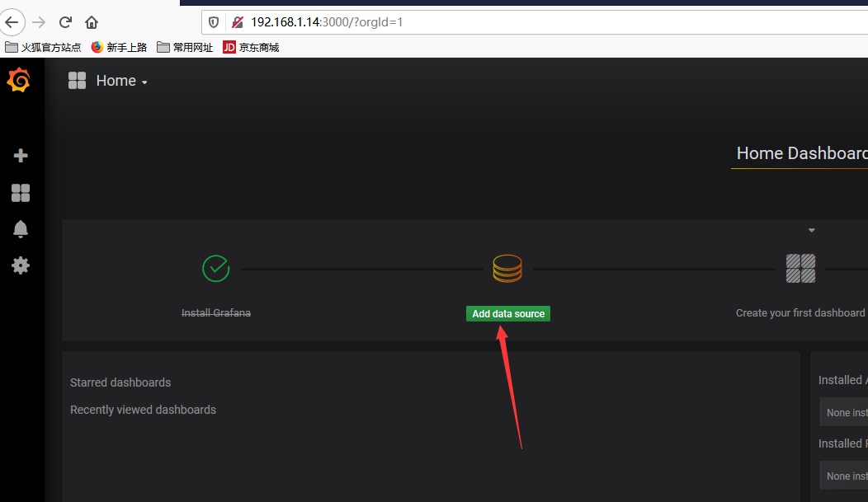Click the orange database stack icon
The image size is (868, 502).
click(x=507, y=269)
